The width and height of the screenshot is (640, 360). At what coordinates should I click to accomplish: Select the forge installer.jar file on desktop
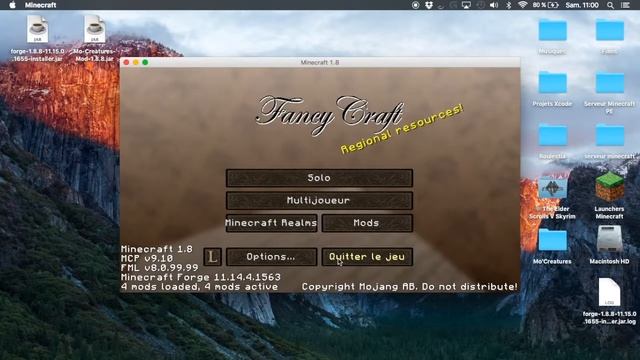tap(37, 38)
